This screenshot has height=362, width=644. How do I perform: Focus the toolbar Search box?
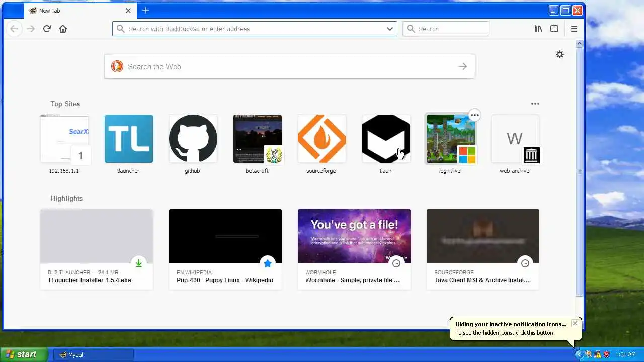pyautogui.click(x=446, y=29)
